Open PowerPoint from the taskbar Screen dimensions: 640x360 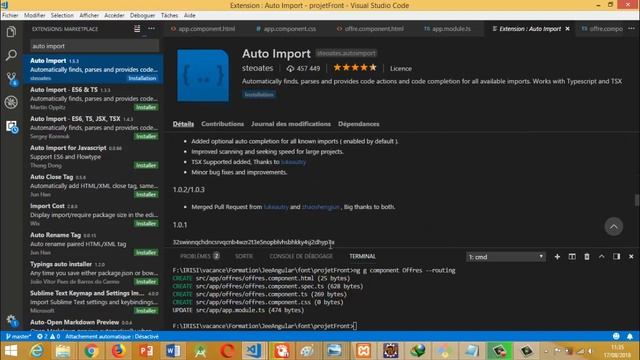pyautogui.click(x=146, y=351)
